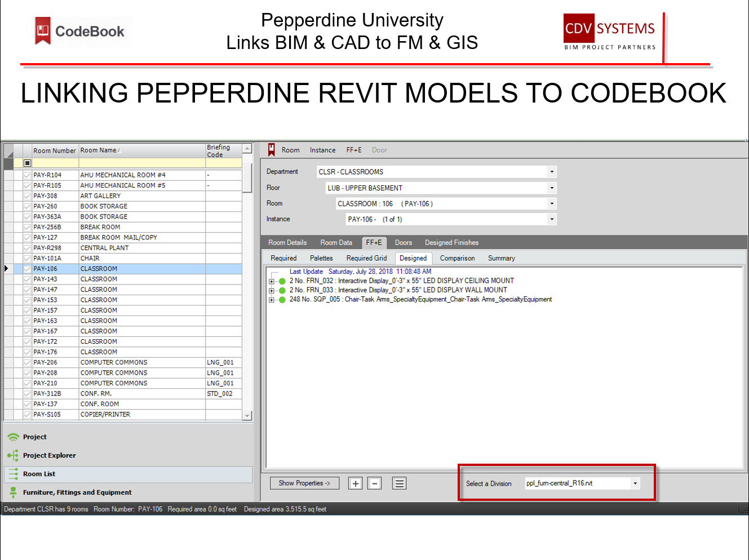Click the red CodeBook bookmark icon

pyautogui.click(x=271, y=150)
